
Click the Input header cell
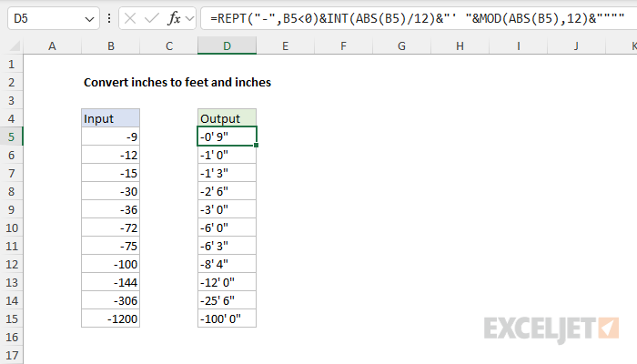click(110, 118)
